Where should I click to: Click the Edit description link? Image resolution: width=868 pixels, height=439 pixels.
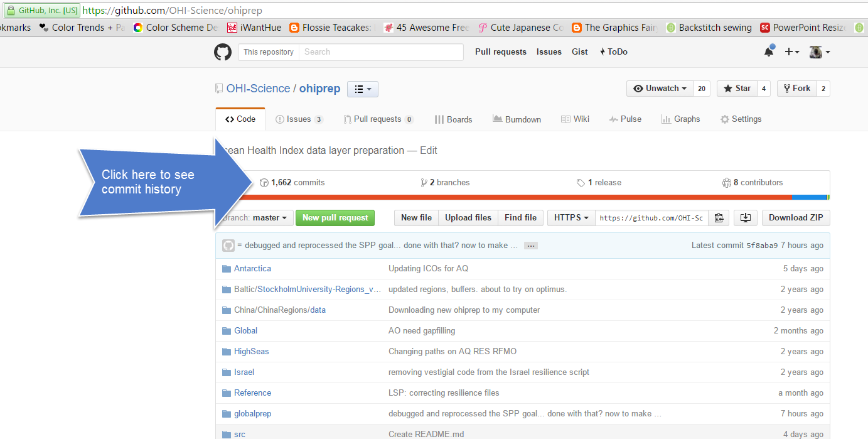(429, 151)
